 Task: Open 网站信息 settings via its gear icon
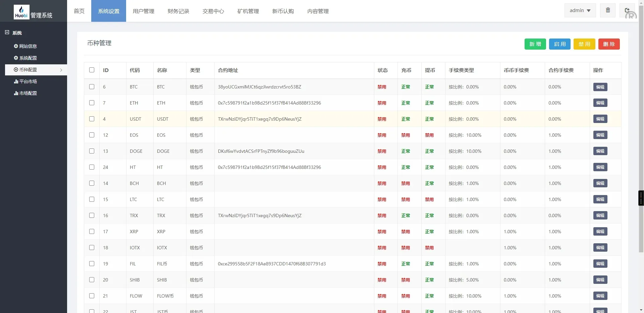[15, 46]
